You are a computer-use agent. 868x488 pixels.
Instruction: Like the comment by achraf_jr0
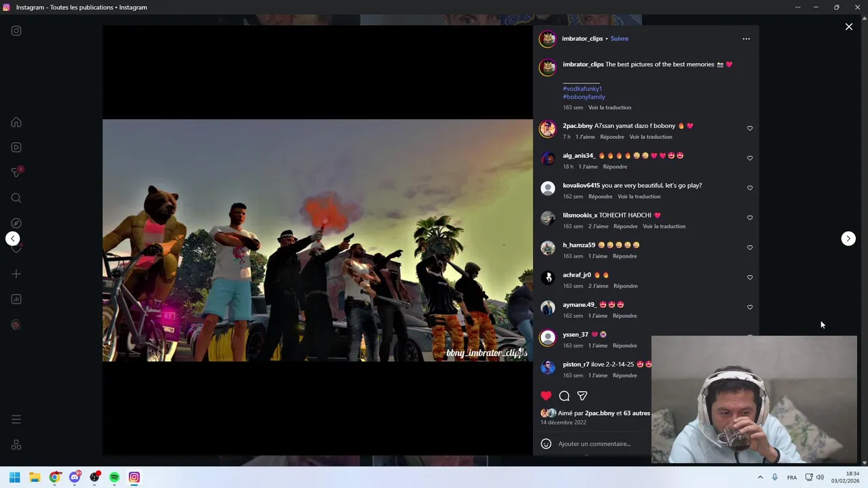tap(750, 277)
